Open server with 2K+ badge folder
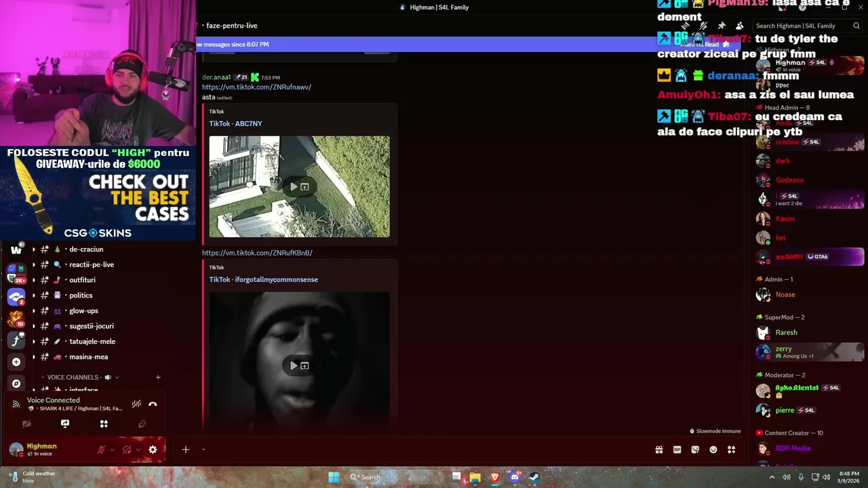Image resolution: width=868 pixels, height=488 pixels. click(x=16, y=273)
